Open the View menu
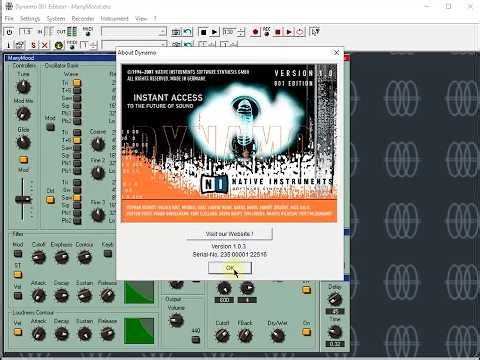 141,18
